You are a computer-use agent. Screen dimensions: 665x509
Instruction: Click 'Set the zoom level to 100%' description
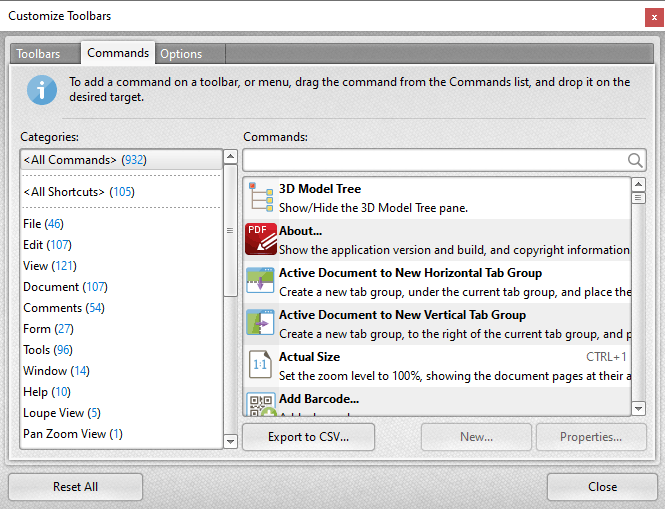click(455, 376)
